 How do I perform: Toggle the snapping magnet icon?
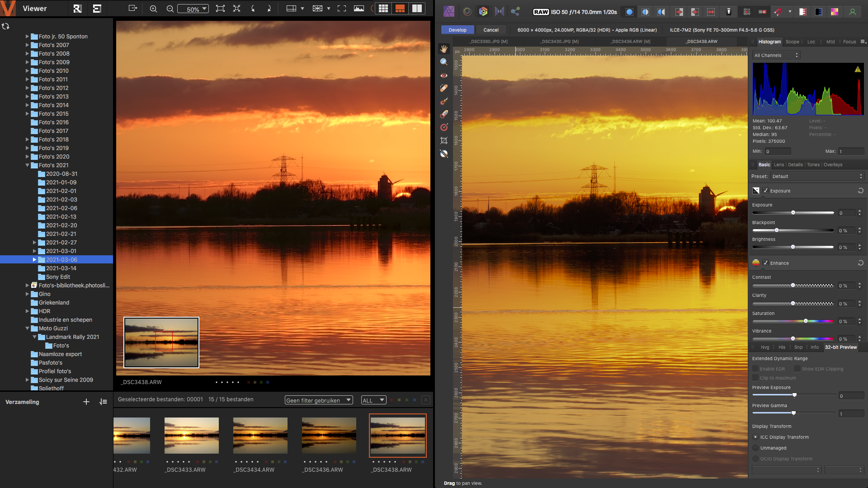pos(778,12)
